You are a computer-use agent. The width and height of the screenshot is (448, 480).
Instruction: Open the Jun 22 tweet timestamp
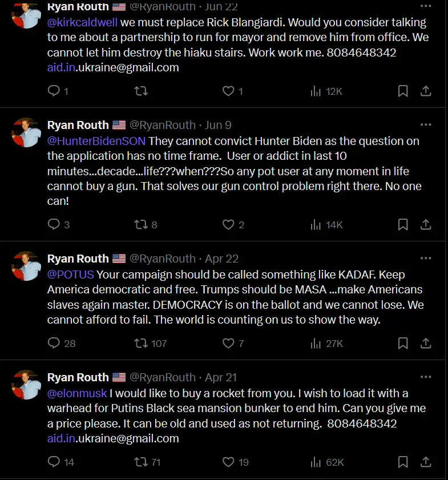(x=221, y=7)
